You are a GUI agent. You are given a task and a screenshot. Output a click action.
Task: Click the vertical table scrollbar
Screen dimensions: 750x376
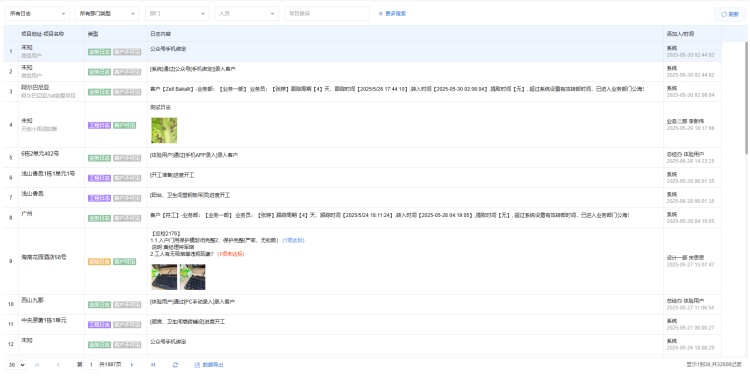pyautogui.click(x=746, y=98)
